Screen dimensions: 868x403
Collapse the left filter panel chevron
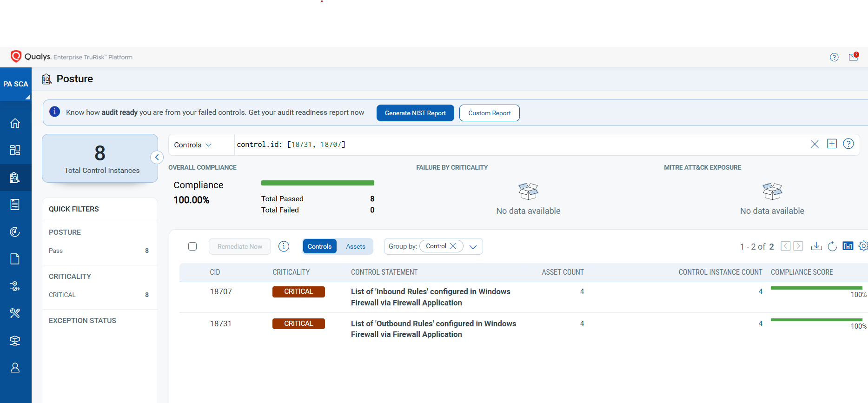(x=157, y=158)
